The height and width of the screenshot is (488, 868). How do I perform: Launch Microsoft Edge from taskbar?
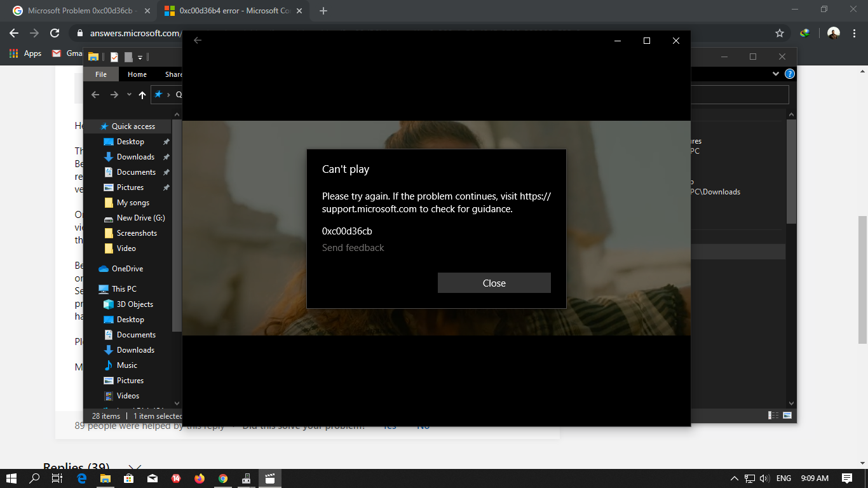tap(81, 478)
